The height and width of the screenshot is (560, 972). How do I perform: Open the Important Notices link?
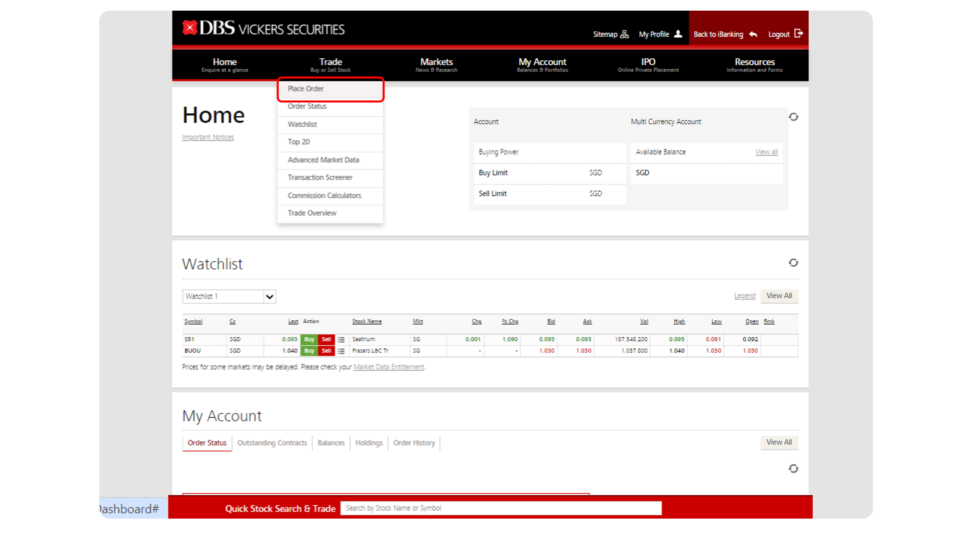(208, 137)
